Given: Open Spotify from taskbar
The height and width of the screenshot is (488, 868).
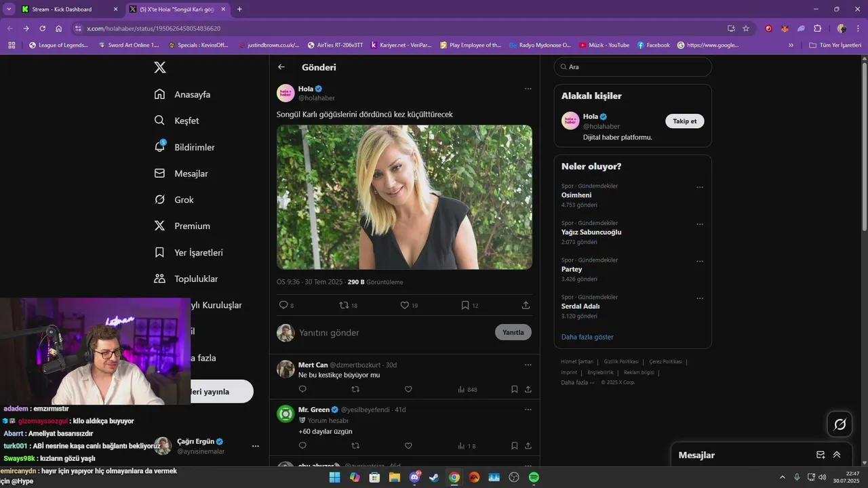Looking at the screenshot, I should 534,477.
